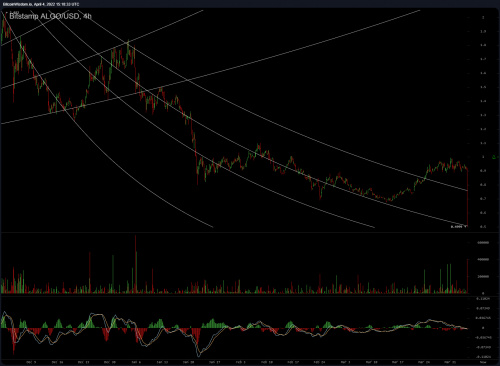500x366 pixels.
Task: Click the "Now" label on the time axis
Action: pyautogui.click(x=483, y=362)
